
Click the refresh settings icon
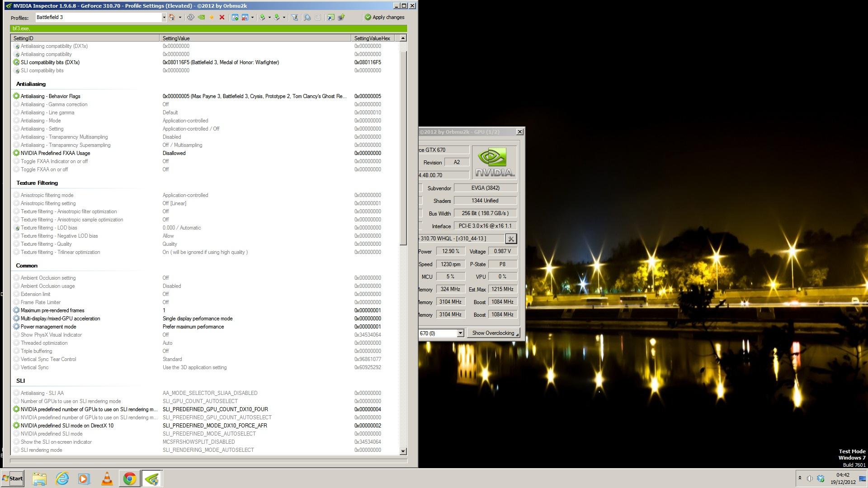point(191,17)
